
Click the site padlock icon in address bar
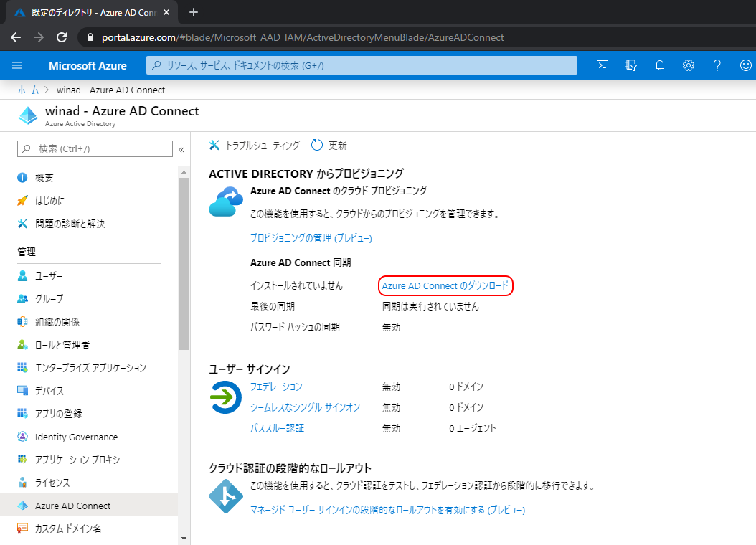pos(89,37)
